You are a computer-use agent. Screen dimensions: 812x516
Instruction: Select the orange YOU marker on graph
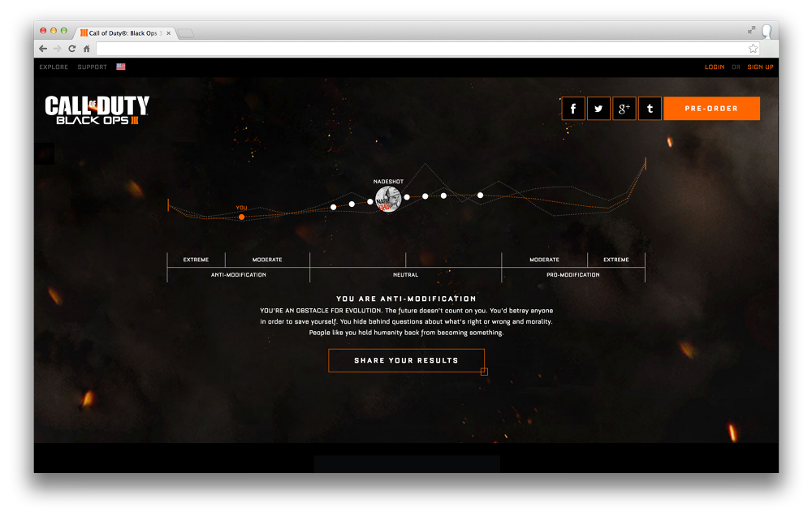[241, 217]
